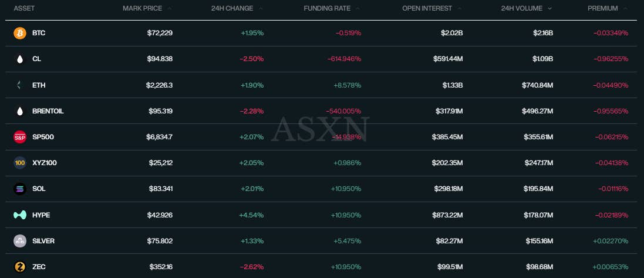Open the HYPE asset name link
Image resolution: width=644 pixels, height=278 pixels.
(x=41, y=215)
